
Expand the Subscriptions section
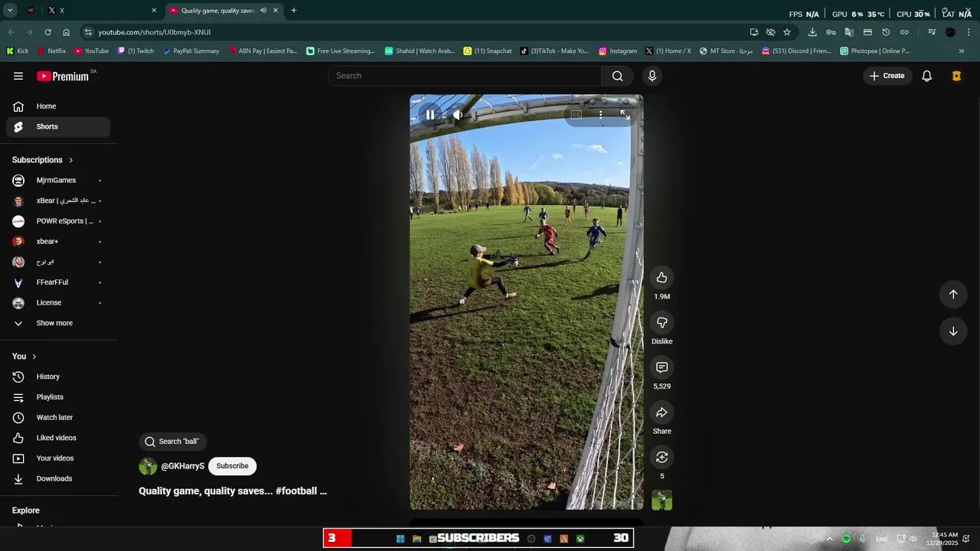click(43, 160)
